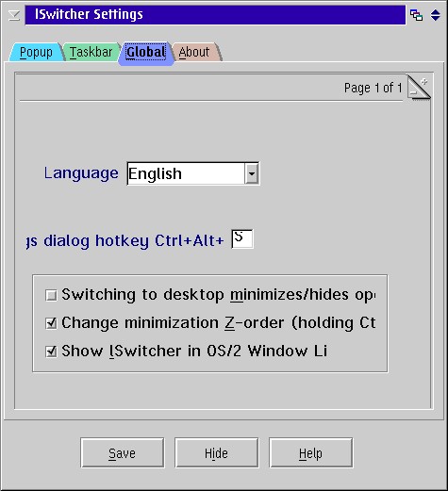The width and height of the screenshot is (448, 491).
Task: Open the Taskbar tab
Action: pyautogui.click(x=91, y=52)
